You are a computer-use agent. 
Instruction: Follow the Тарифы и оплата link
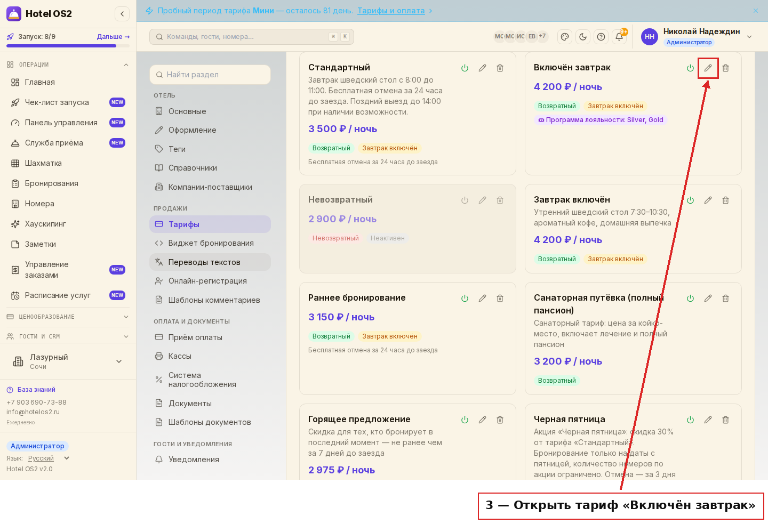(x=391, y=11)
